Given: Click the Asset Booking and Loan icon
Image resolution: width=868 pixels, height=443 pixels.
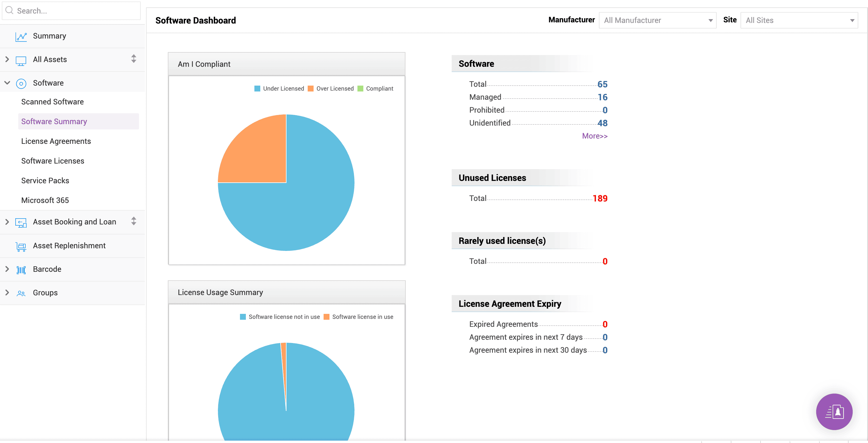Looking at the screenshot, I should click(x=21, y=222).
